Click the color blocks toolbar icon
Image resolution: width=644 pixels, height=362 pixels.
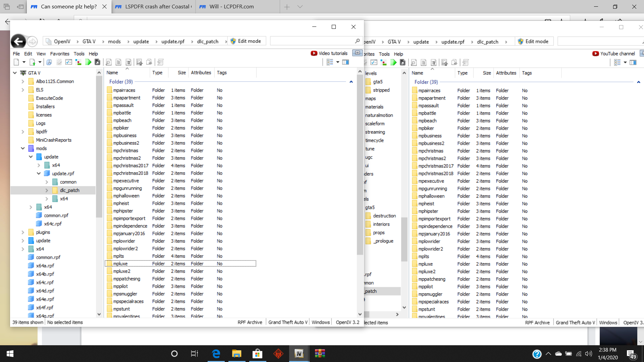[78, 62]
